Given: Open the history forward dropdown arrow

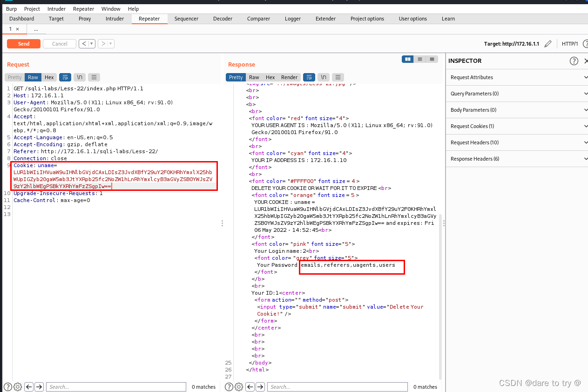Looking at the screenshot, I should click(111, 44).
